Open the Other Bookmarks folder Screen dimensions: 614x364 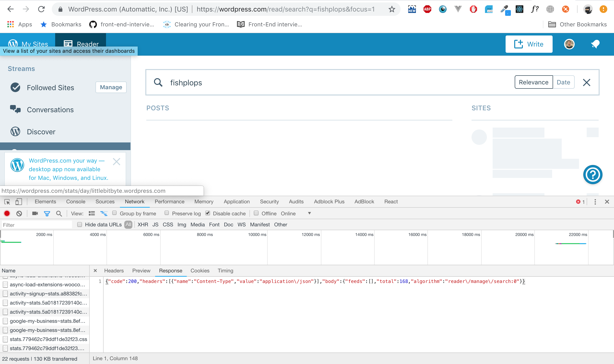577,24
